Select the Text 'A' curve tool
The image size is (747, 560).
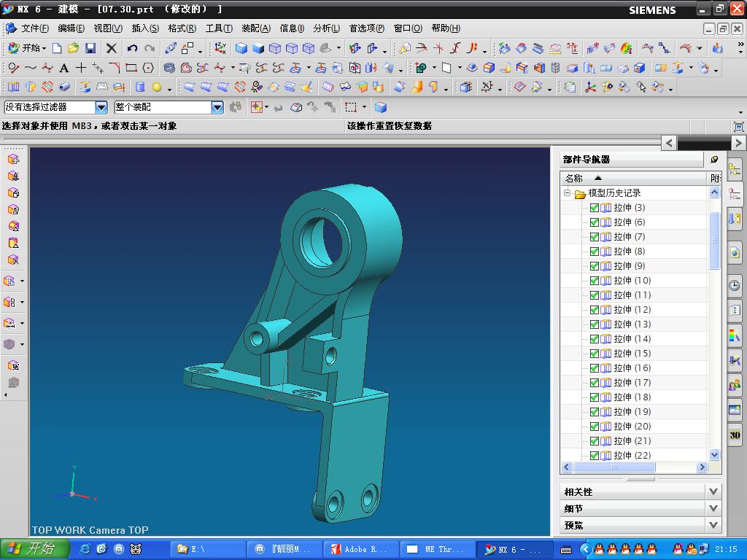tap(64, 68)
